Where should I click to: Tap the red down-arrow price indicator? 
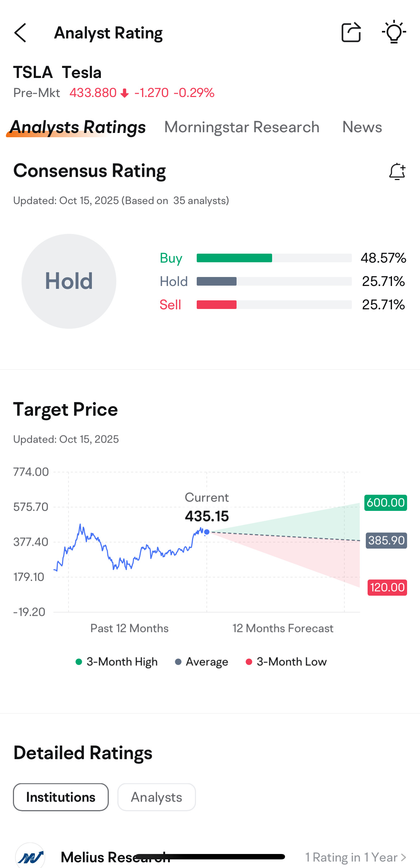(125, 93)
